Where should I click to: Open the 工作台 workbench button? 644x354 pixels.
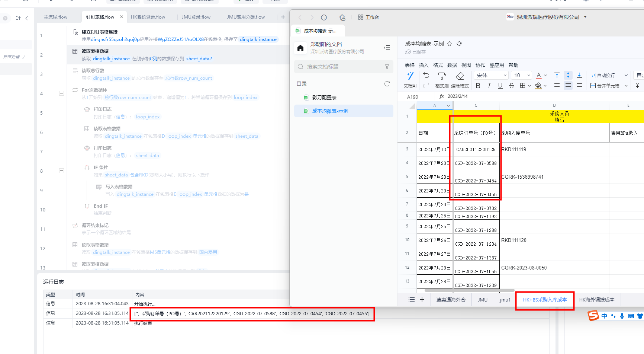368,17
